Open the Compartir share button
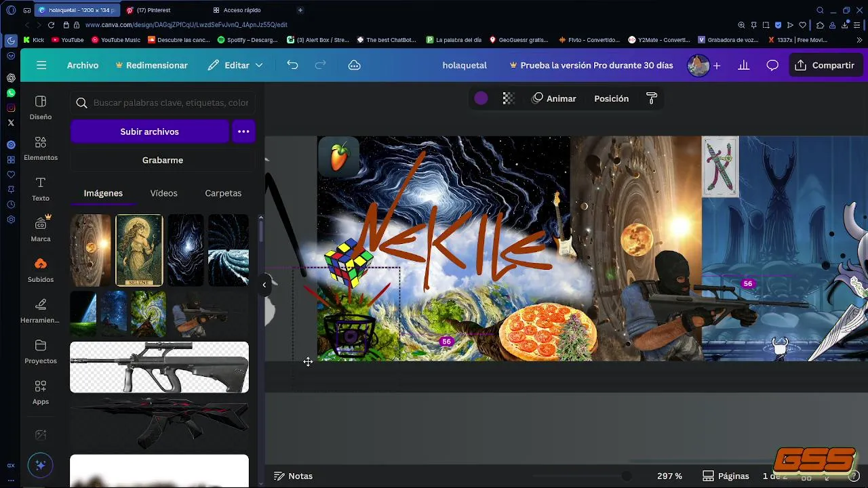Viewport: 868px width, 488px height. click(x=825, y=65)
